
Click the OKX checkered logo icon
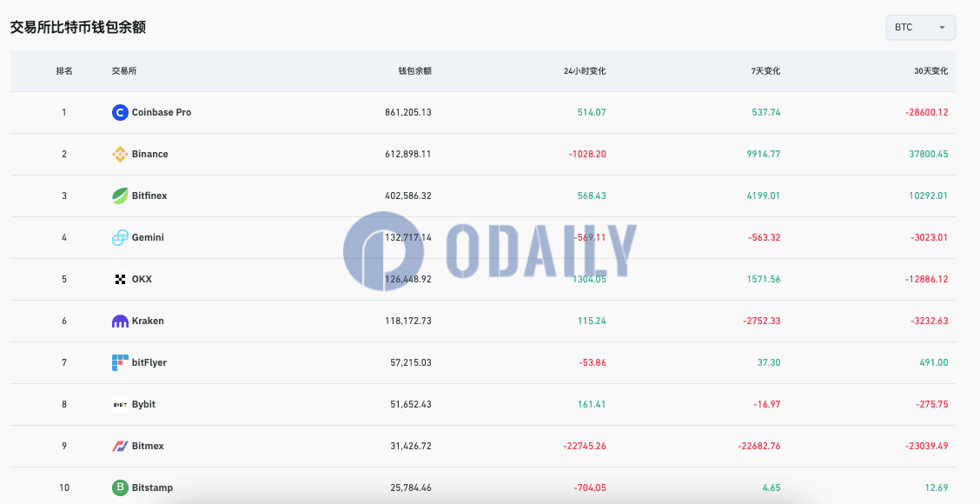tap(120, 280)
